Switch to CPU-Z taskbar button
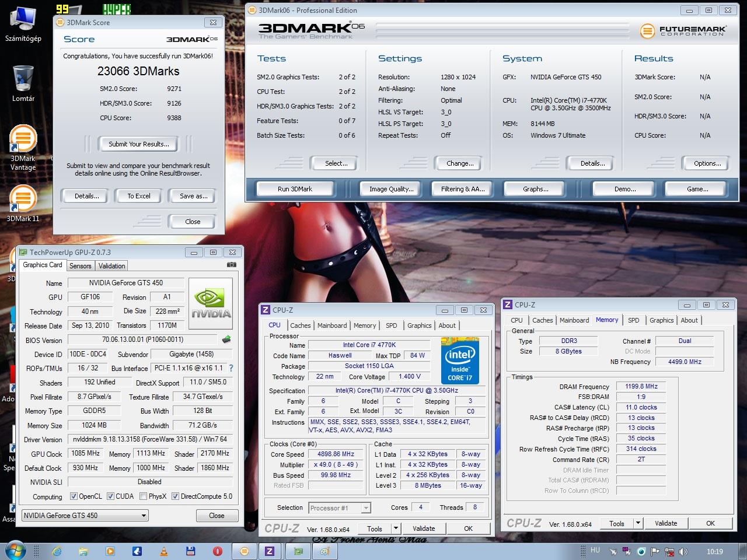The height and width of the screenshot is (560, 747). pyautogui.click(x=270, y=551)
